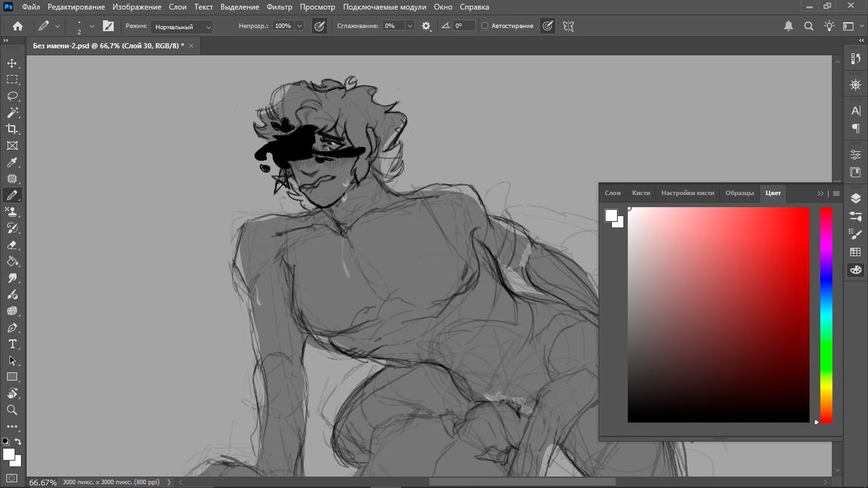Select the Clone Stamp tool

tap(12, 212)
